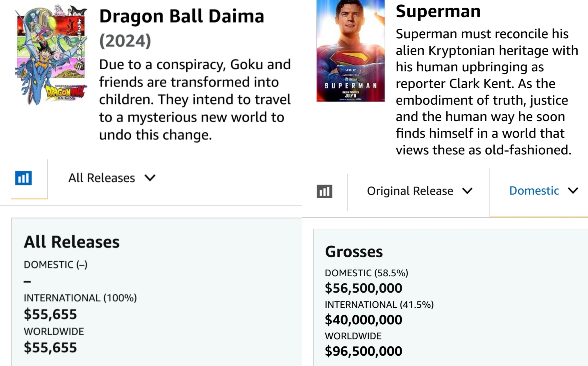
Task: Click the $56,500,000 domestic gross
Action: pos(363,288)
